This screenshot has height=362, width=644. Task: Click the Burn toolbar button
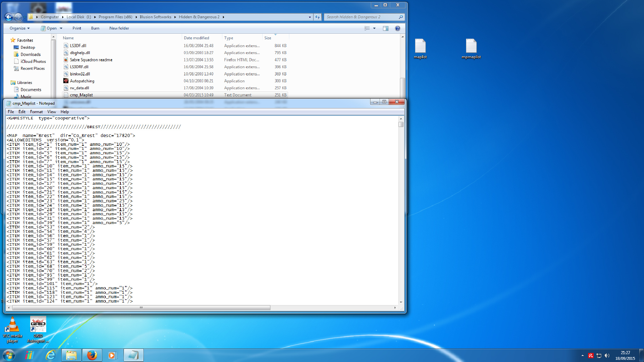95,28
